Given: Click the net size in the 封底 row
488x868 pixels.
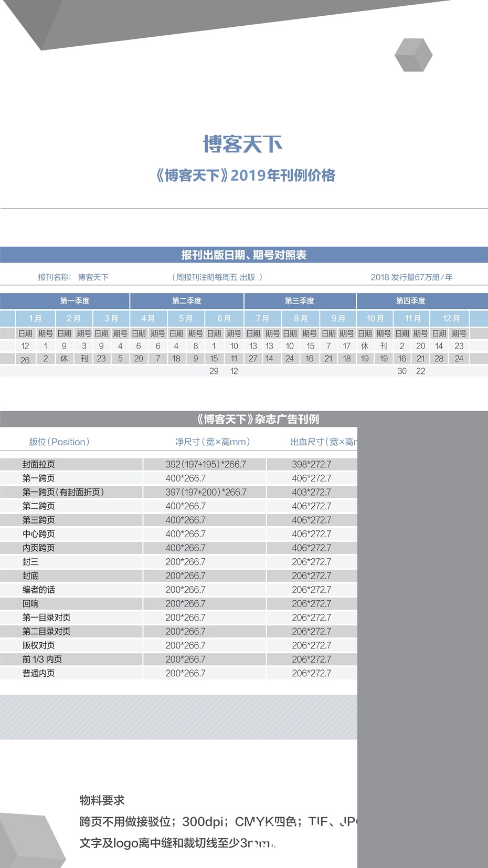Looking at the screenshot, I should (186, 576).
